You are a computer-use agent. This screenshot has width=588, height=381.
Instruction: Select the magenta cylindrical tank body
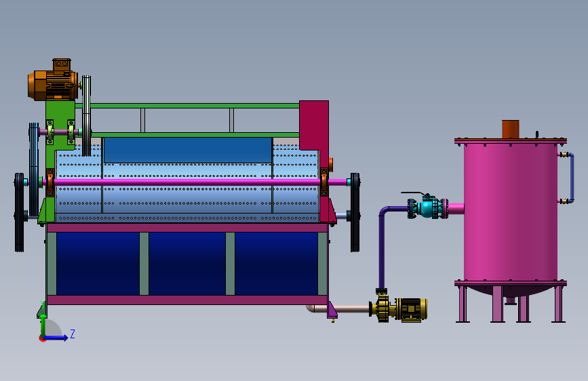511,212
